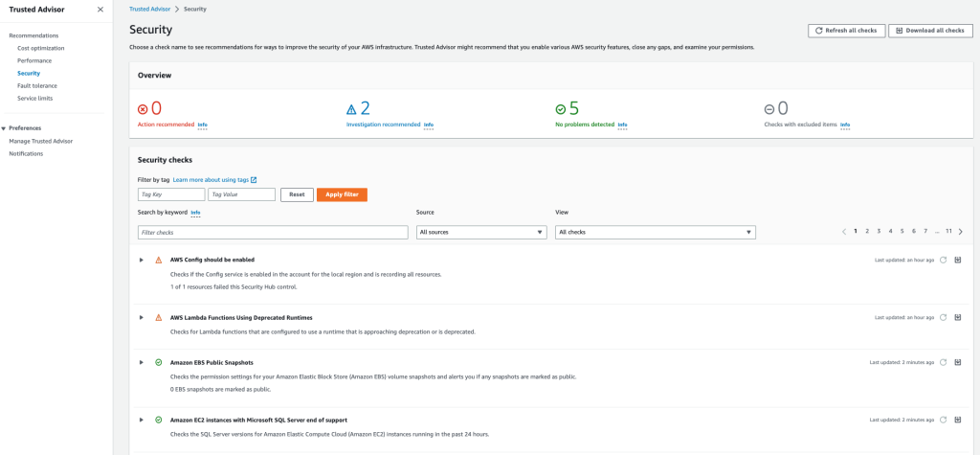Image resolution: width=980 pixels, height=455 pixels.
Task: Click the green check icon beside EBS Public Snapshots
Action: click(159, 362)
